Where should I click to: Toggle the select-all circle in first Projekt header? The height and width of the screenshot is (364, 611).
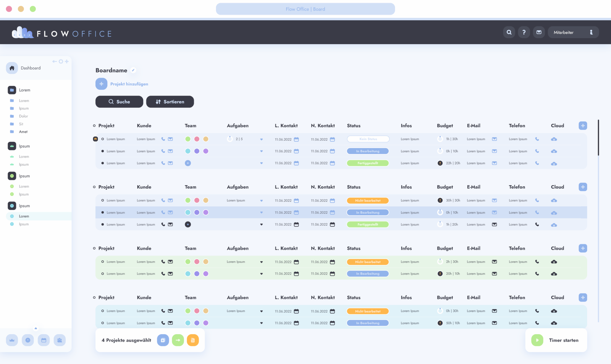coord(94,126)
